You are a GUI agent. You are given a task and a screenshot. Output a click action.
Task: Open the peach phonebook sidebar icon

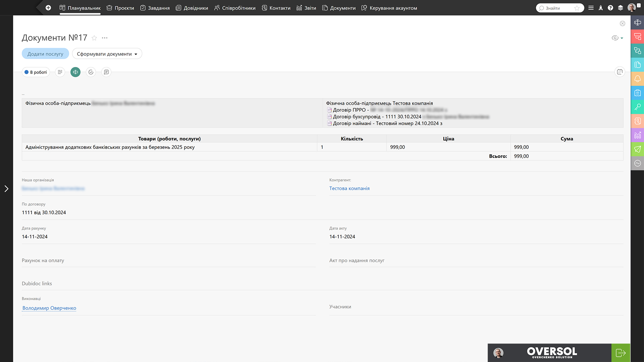(637, 121)
